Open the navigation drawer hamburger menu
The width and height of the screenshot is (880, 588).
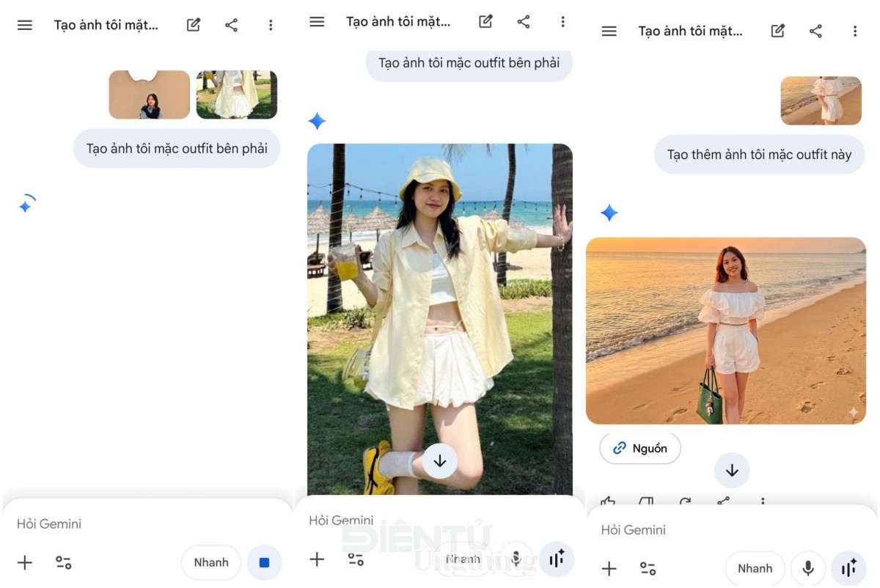24,24
